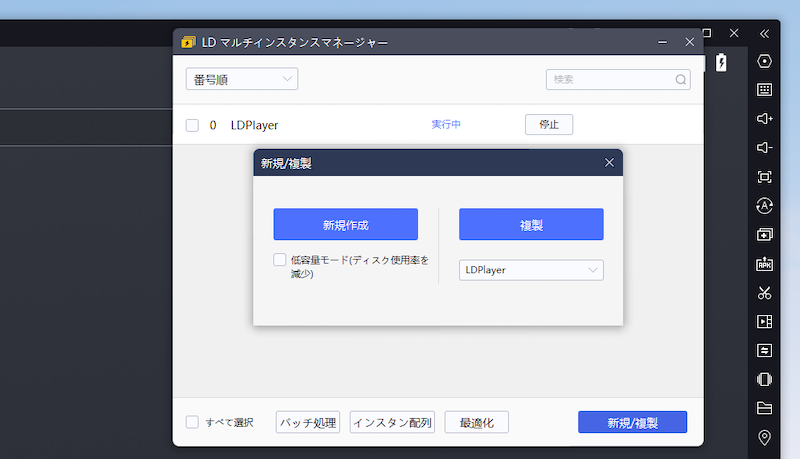Click the location pin icon
Image resolution: width=800 pixels, height=459 pixels.
[x=765, y=437]
